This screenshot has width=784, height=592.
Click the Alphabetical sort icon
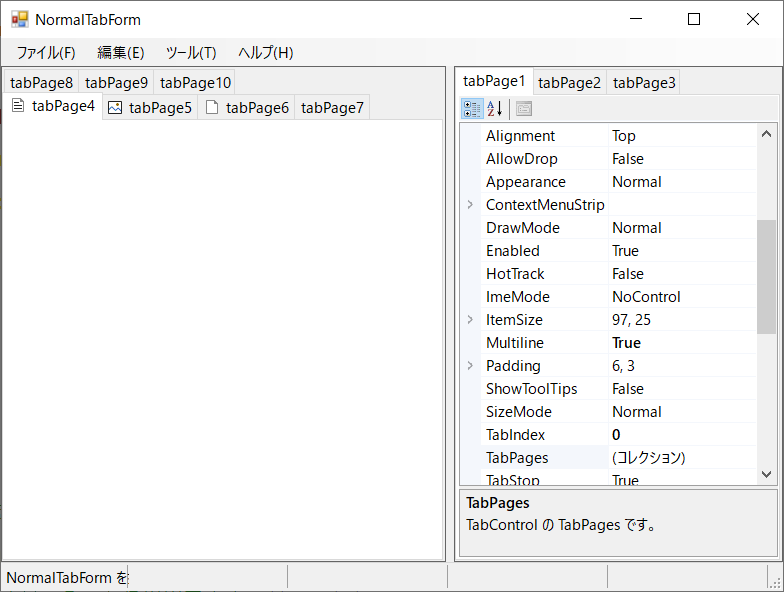click(495, 109)
